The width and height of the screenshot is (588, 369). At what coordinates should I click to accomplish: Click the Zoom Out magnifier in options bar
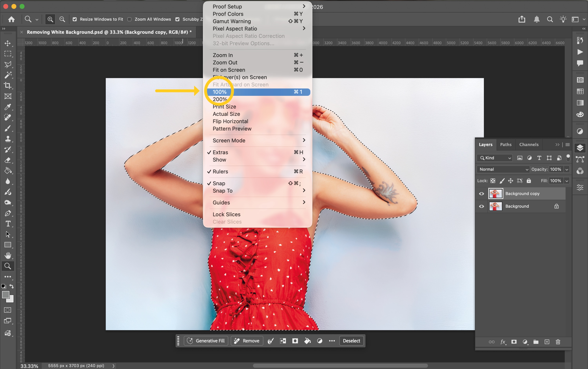coord(62,19)
